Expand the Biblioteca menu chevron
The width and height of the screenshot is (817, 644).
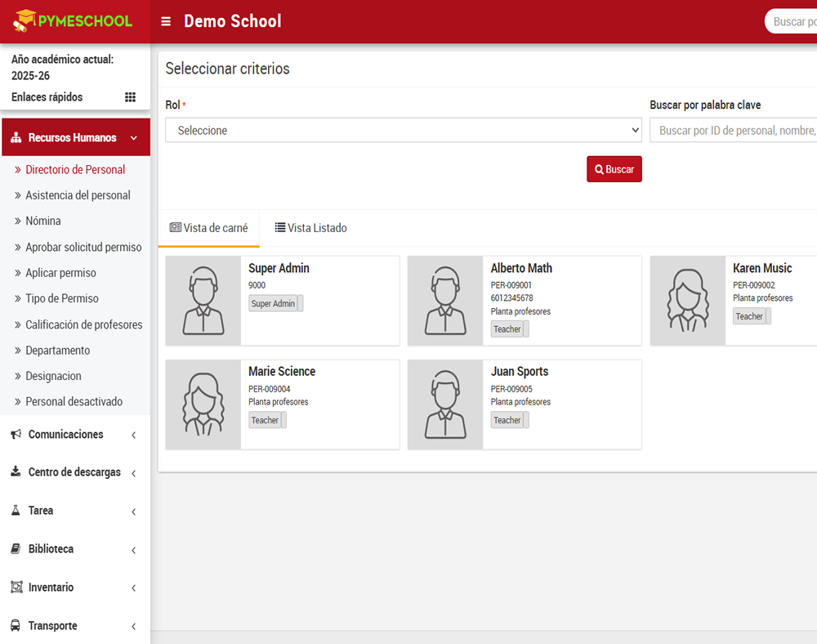(x=133, y=550)
